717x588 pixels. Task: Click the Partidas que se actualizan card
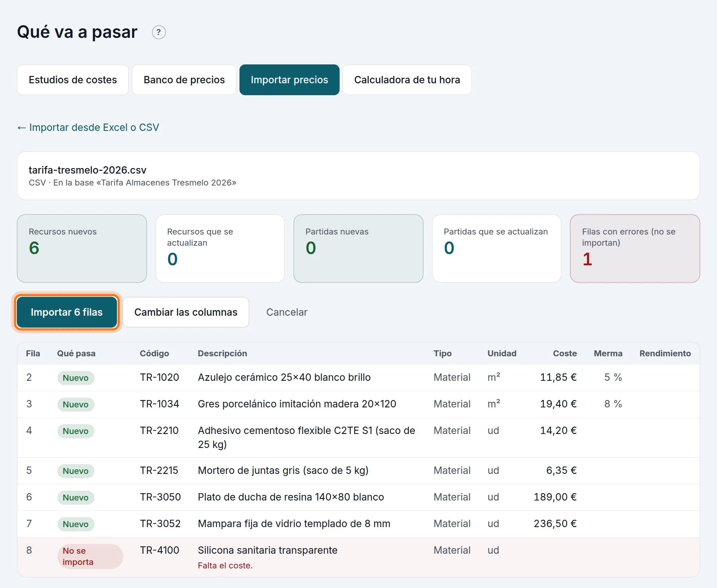click(497, 248)
